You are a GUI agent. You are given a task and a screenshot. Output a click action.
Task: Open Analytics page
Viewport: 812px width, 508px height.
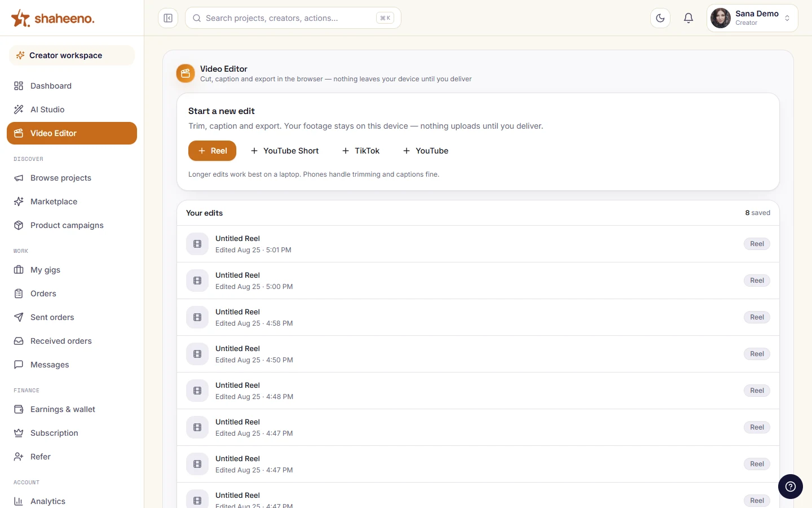(x=72, y=501)
